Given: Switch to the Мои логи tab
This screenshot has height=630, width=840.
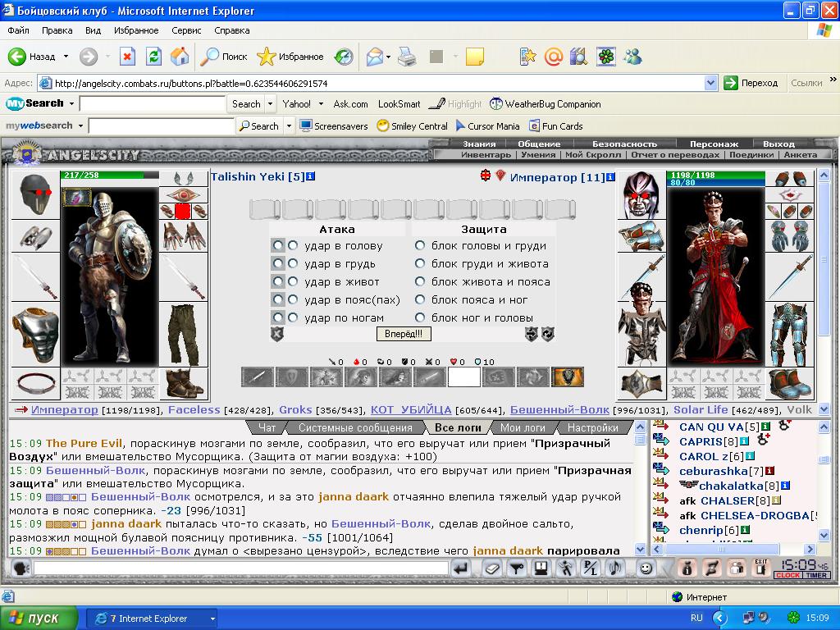Looking at the screenshot, I should [523, 427].
